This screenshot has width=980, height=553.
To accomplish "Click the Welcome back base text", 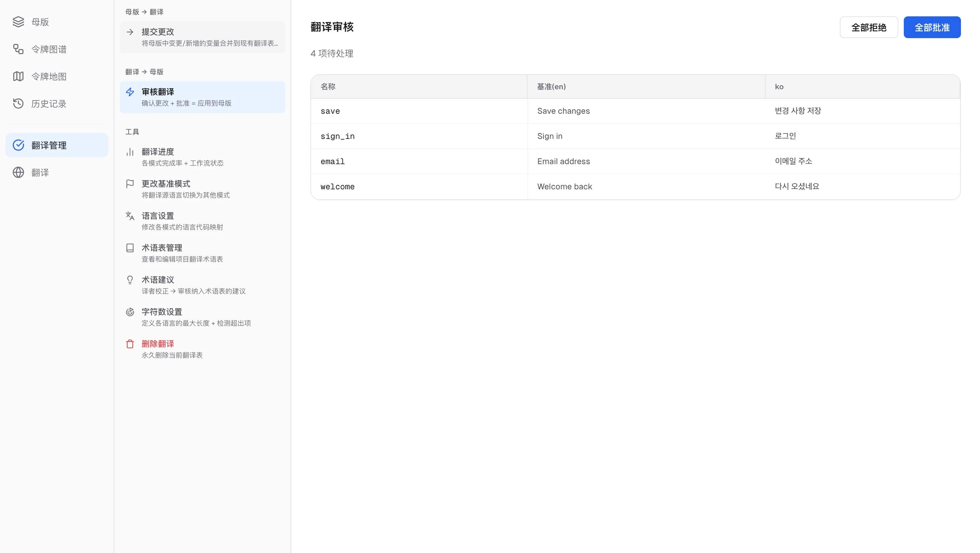I will 565,187.
